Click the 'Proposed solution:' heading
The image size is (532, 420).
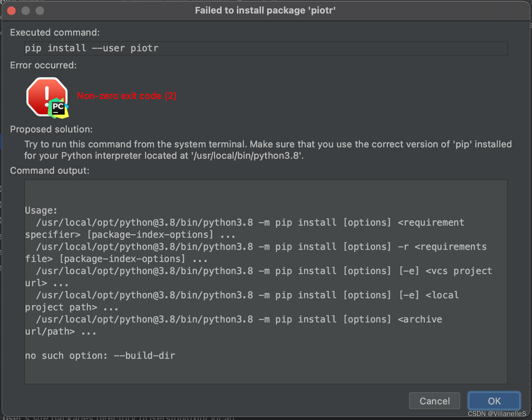[51, 129]
